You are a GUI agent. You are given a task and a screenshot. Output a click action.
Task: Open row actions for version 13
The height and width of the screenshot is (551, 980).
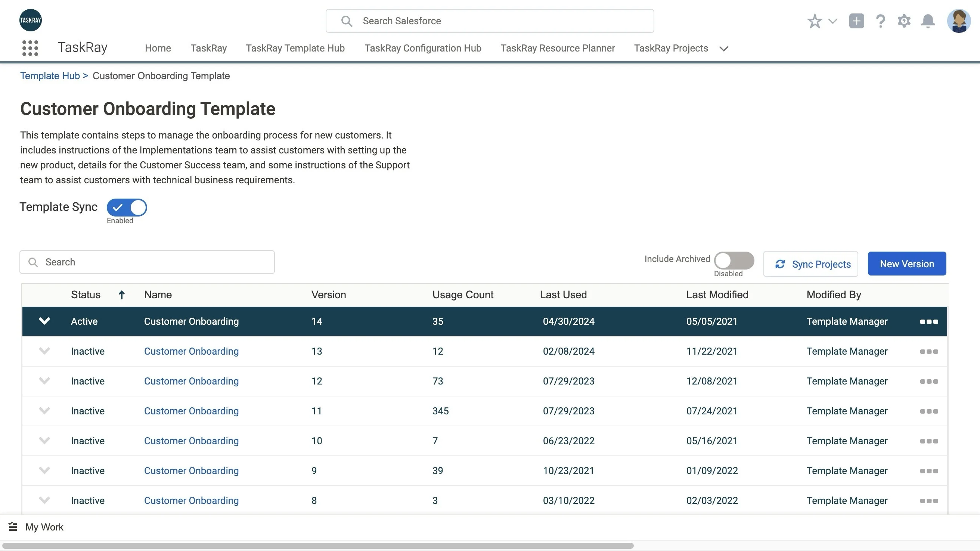coord(928,351)
